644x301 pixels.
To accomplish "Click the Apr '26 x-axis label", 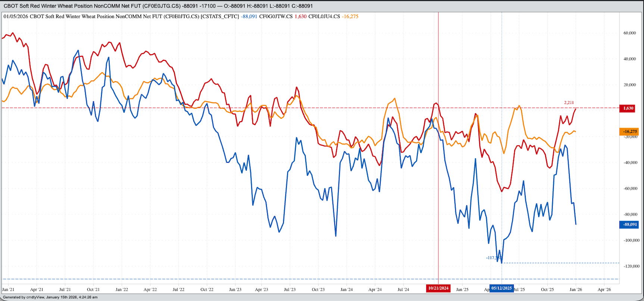I will click(604, 289).
